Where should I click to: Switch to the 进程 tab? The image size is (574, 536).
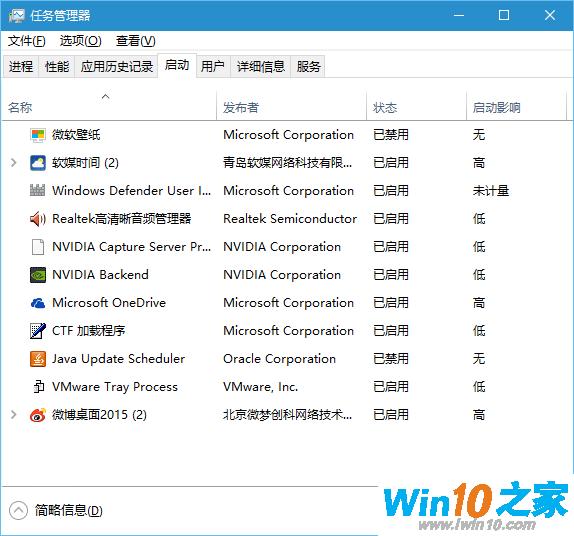(21, 67)
